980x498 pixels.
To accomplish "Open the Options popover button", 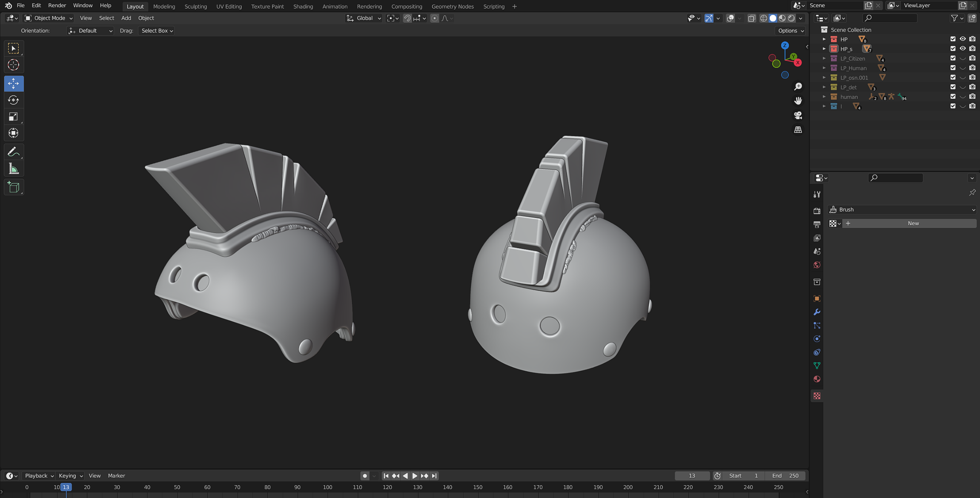I will tap(790, 31).
